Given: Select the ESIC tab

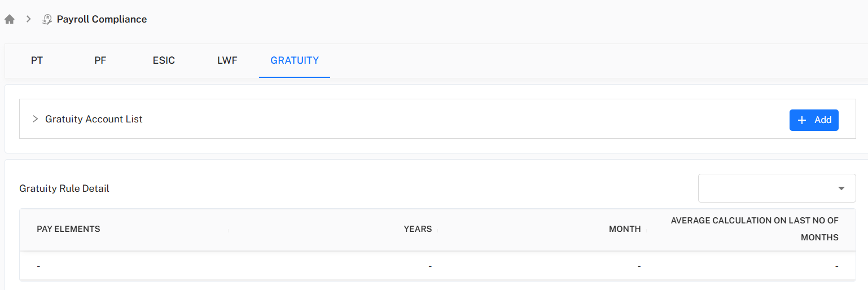Looking at the screenshot, I should (x=164, y=60).
